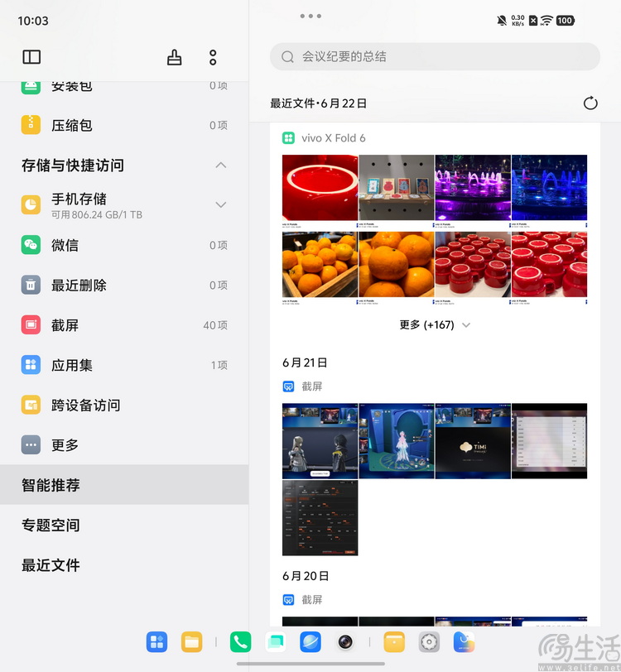Tap the muted bell status icon
This screenshot has height=672, width=621.
501,20
